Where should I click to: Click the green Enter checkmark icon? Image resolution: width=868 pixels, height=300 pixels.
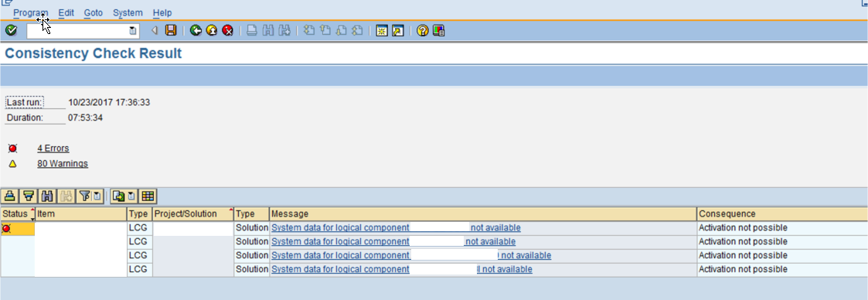(11, 31)
